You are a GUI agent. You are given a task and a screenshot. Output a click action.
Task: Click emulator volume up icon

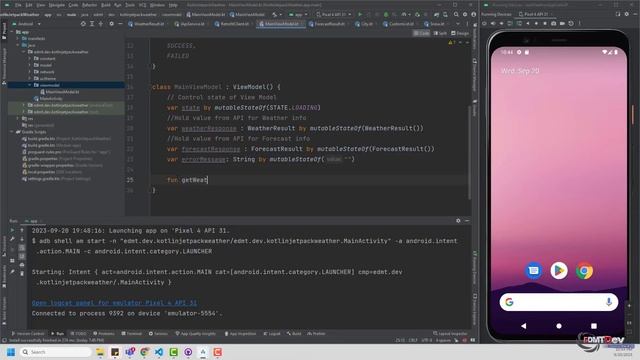493,24
